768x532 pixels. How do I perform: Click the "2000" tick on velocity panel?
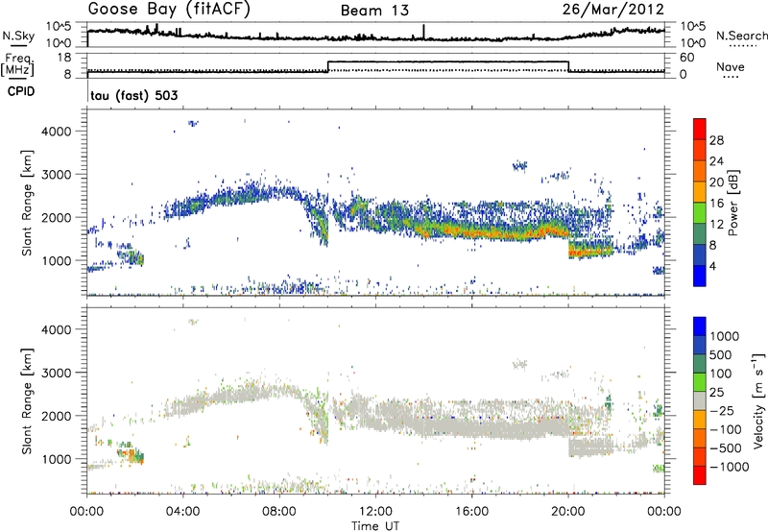56,416
